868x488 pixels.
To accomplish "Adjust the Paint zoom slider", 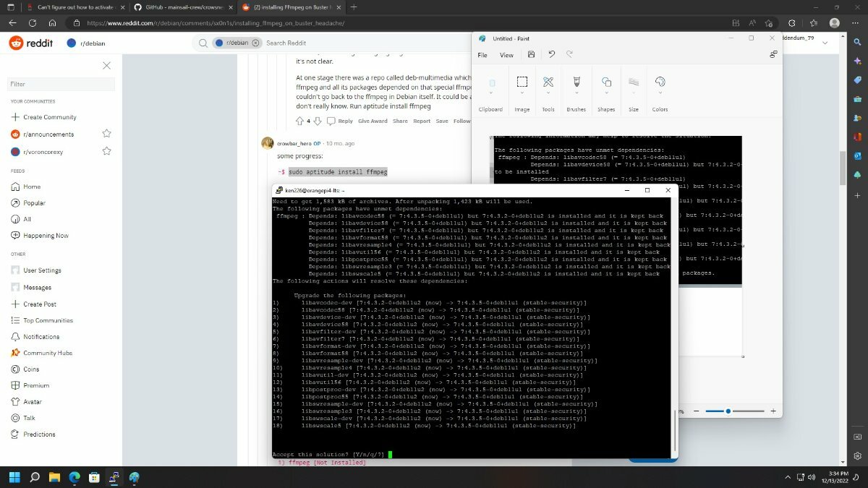I will pos(728,411).
